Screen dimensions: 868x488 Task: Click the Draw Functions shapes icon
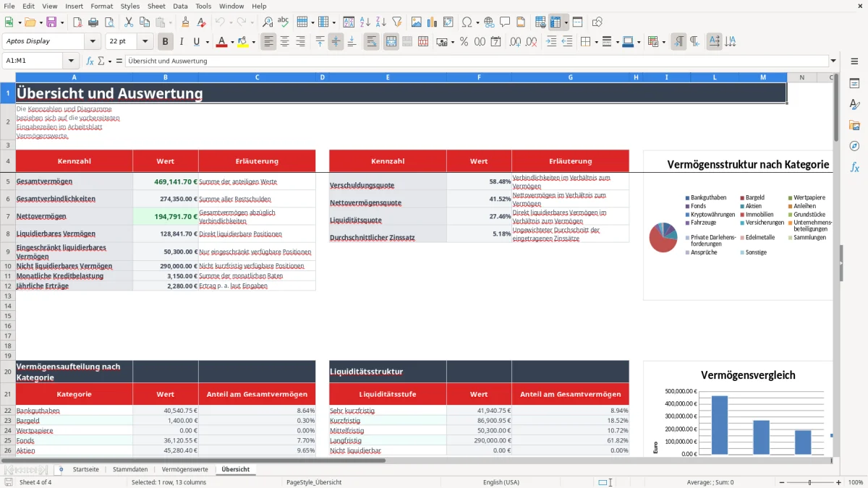(597, 22)
